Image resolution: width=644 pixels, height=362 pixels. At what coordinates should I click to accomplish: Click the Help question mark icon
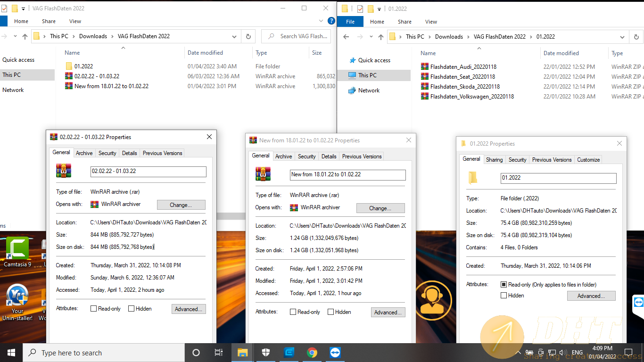[x=331, y=21]
